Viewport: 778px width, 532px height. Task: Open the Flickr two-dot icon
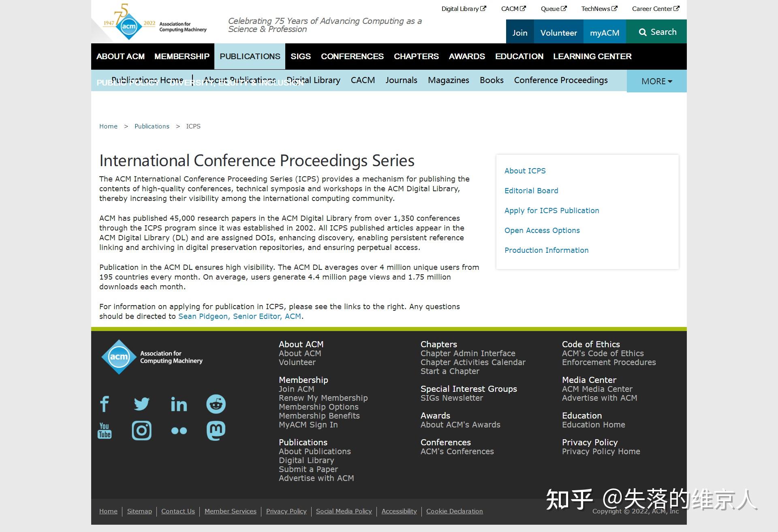(x=179, y=431)
